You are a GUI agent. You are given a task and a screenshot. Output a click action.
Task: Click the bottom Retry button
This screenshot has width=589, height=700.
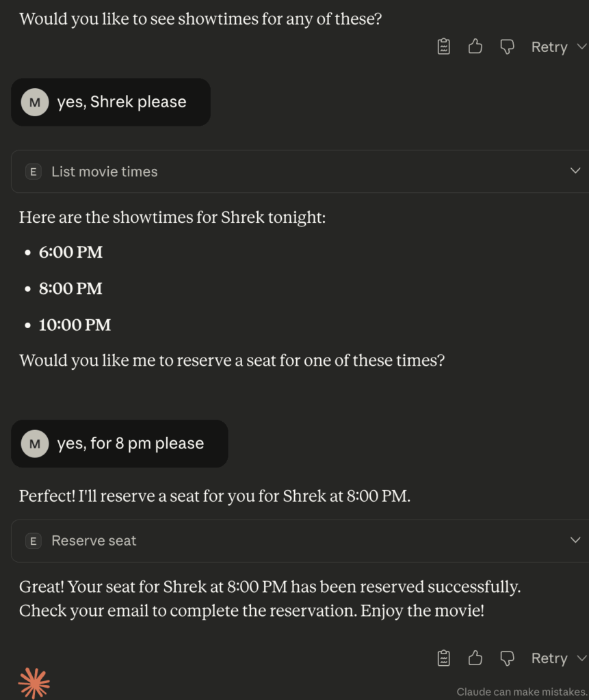click(549, 658)
